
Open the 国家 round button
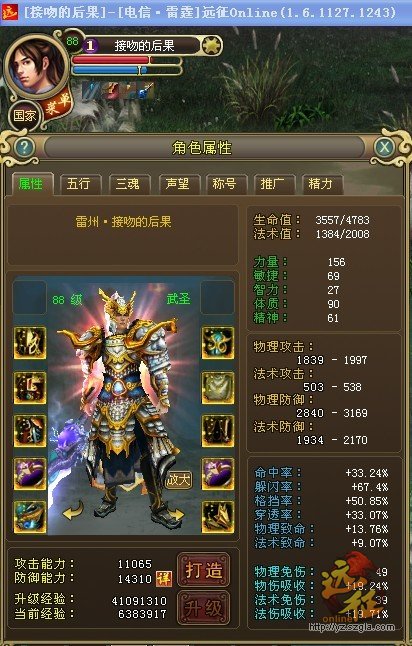tap(25, 116)
